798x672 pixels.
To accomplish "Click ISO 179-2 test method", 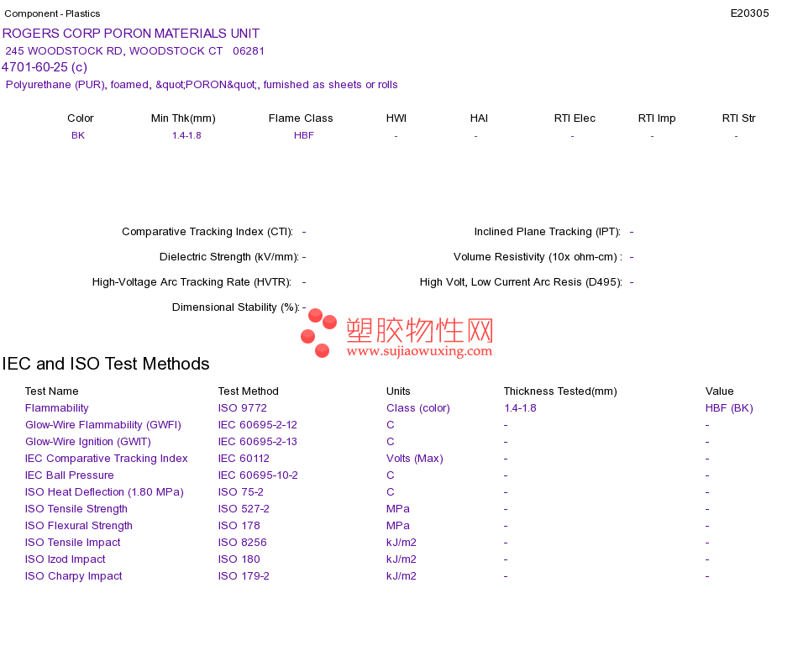I will tap(244, 576).
